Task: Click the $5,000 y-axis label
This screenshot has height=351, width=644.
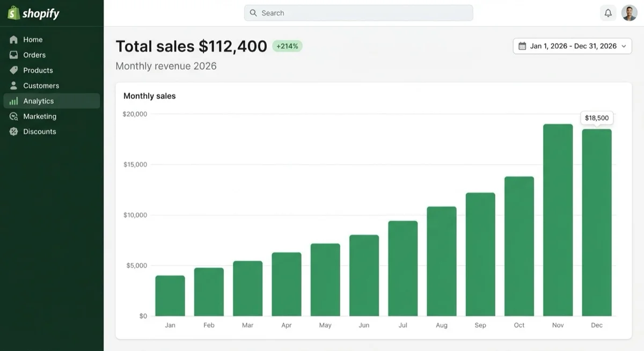Action: (136, 266)
